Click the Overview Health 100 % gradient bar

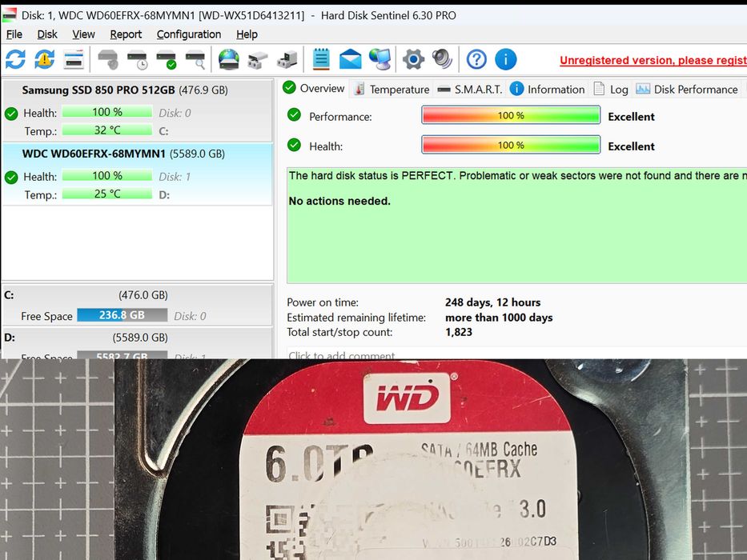point(511,145)
